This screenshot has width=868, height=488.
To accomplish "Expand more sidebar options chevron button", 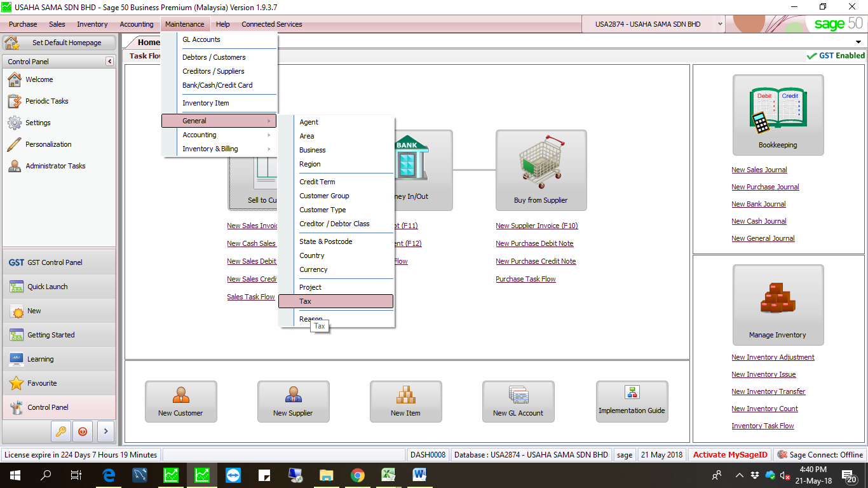I will [x=105, y=431].
